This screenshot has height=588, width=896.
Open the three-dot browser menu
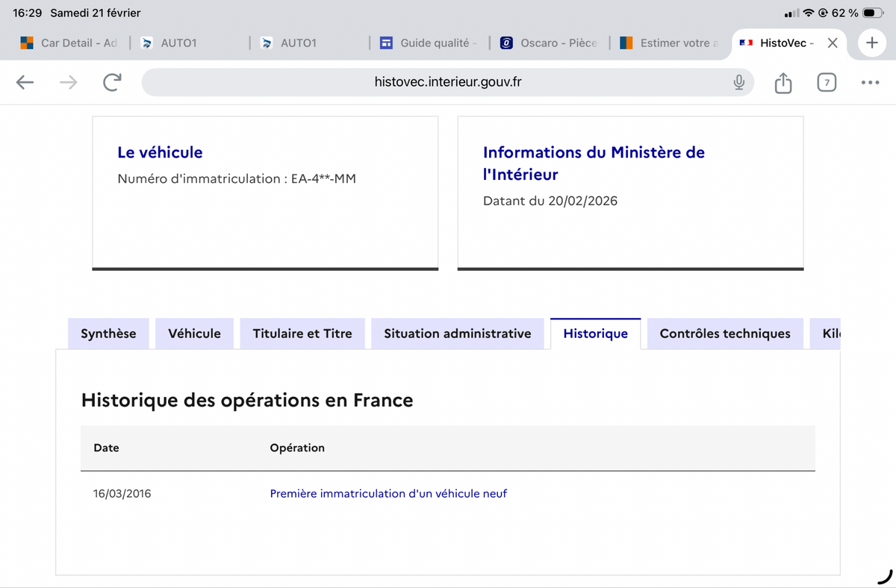pos(870,83)
